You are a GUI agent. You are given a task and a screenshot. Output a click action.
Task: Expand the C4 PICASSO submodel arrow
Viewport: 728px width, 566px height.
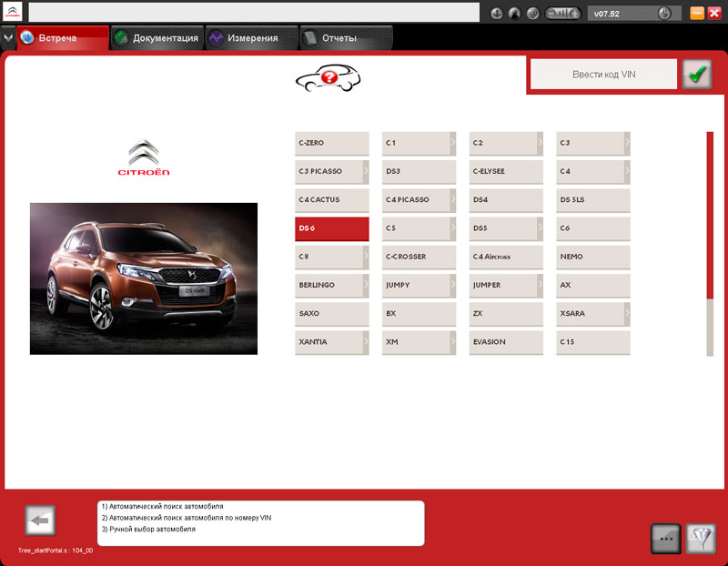coord(452,199)
